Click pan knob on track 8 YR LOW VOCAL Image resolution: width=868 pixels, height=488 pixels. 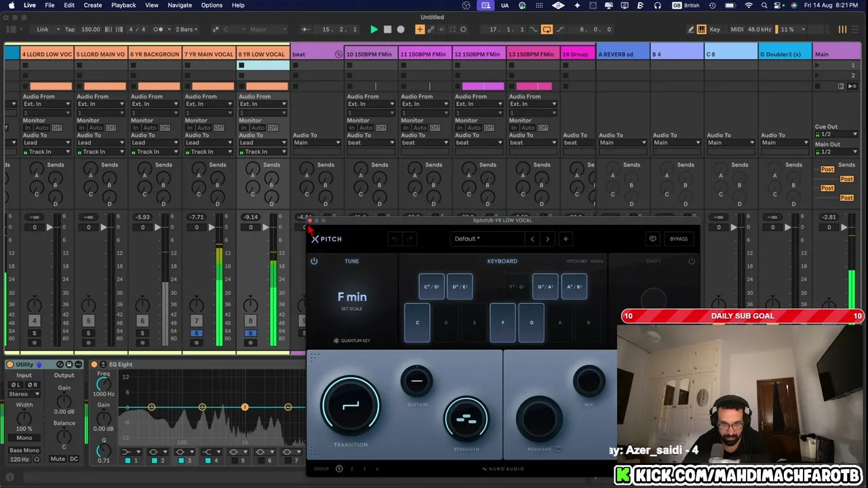[250, 306]
